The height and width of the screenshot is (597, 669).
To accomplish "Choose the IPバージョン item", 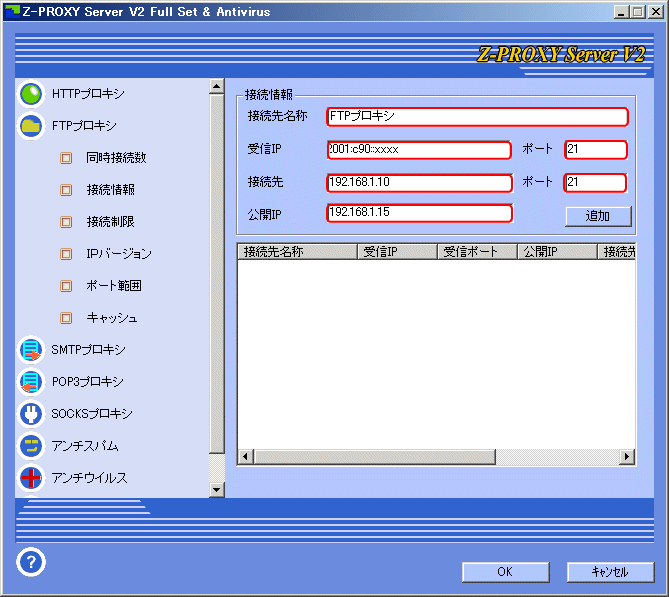I will pyautogui.click(x=119, y=254).
